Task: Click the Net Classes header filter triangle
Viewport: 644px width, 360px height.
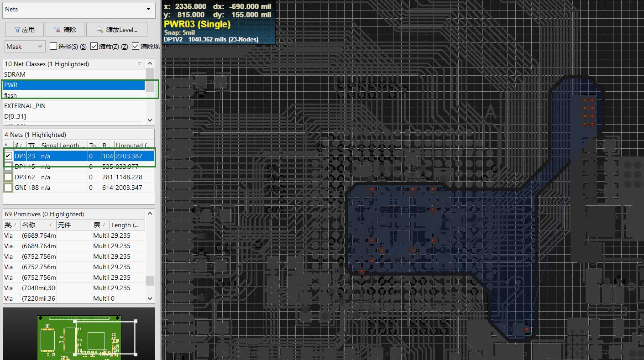Action: (140, 64)
